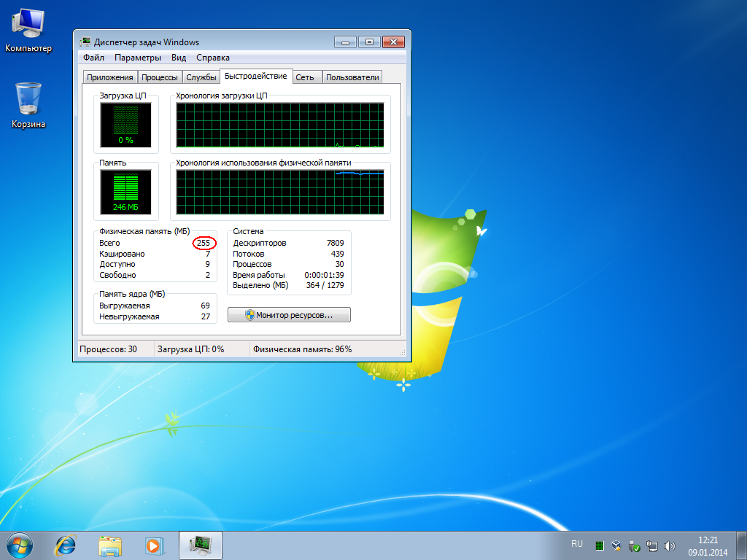Click the CPU usage gauge showing 0 %
The image size is (747, 560).
click(x=125, y=125)
